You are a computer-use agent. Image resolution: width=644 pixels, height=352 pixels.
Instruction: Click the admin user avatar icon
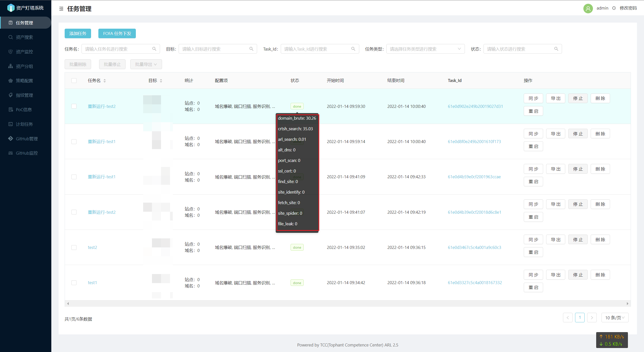pos(588,8)
